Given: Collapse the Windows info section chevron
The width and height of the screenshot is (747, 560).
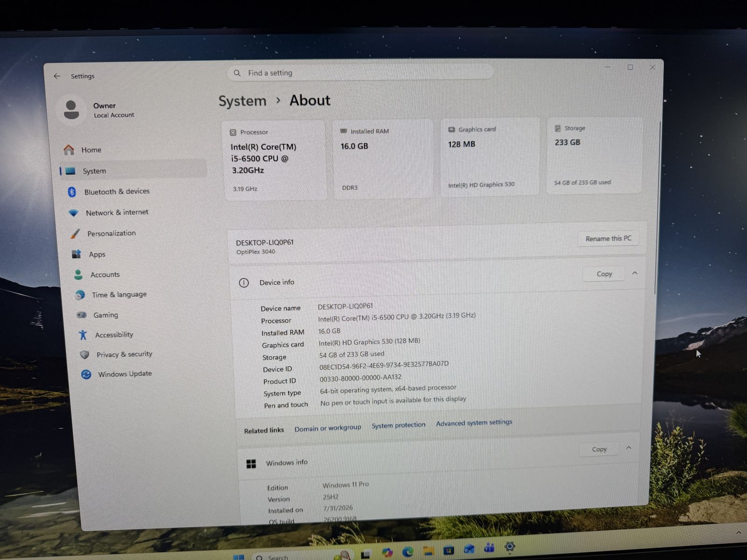Looking at the screenshot, I should tap(628, 448).
